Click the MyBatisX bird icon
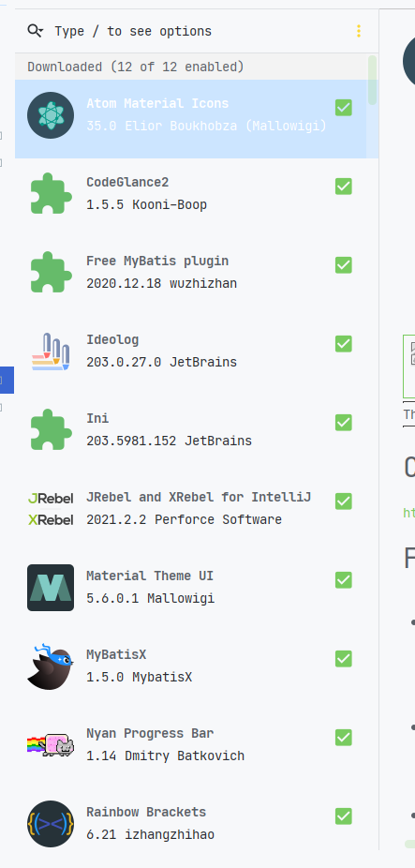Screen dimensions: 415x868 pyautogui.click(x=51, y=666)
